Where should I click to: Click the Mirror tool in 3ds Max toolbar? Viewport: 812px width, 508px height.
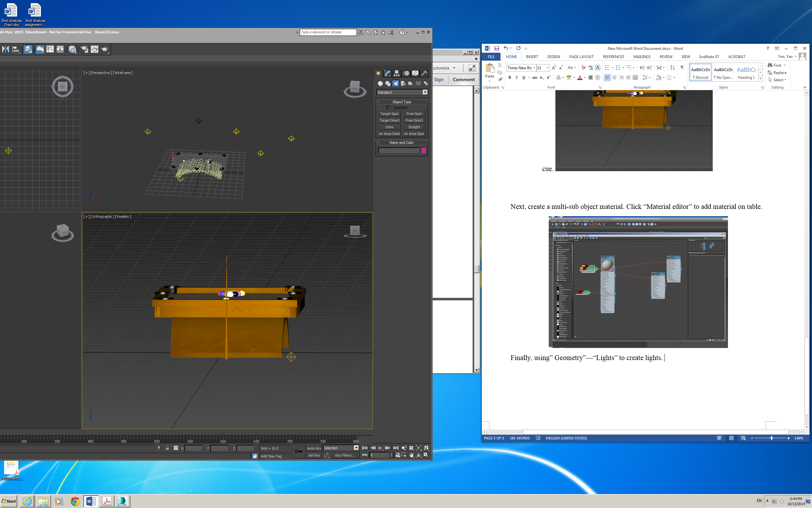[x=5, y=50]
